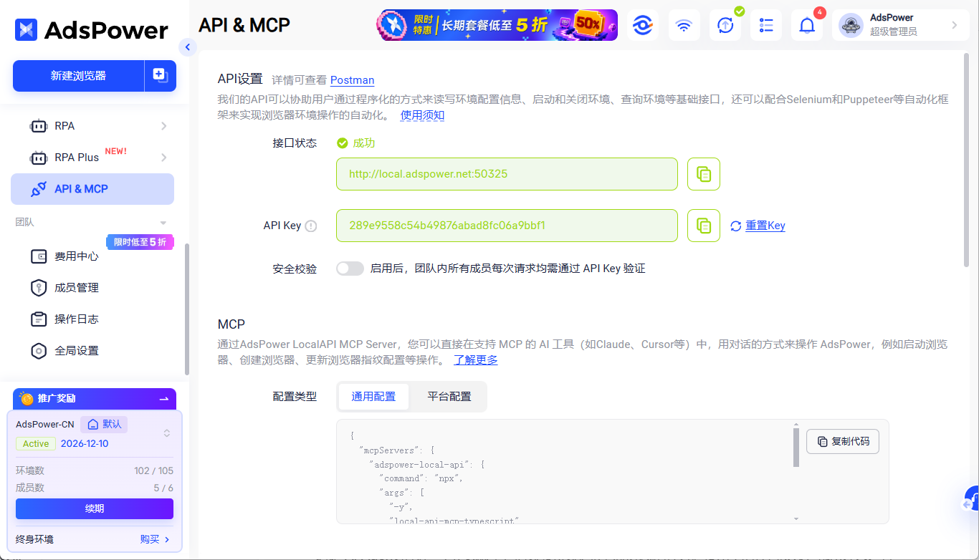The width and height of the screenshot is (979, 560).
Task: Click the 推广奖励 coin icon
Action: [27, 399]
